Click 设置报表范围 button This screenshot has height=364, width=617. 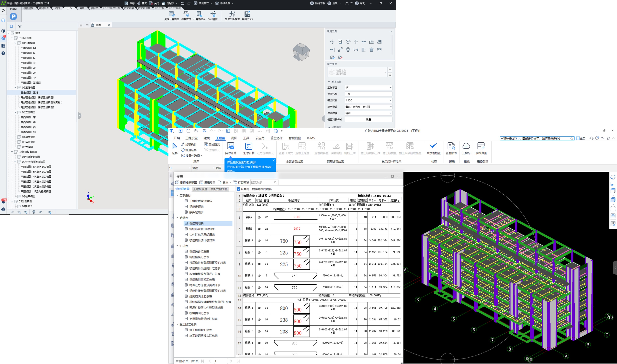[186, 182]
